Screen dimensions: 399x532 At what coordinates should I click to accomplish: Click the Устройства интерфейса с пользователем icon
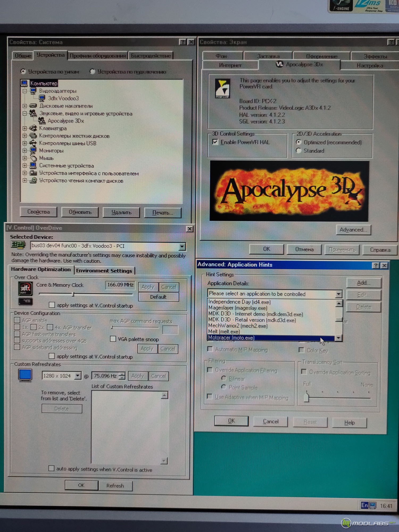pyautogui.click(x=33, y=173)
